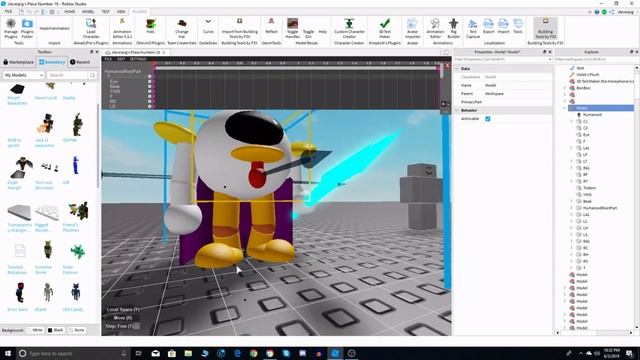Open Manage Plugins in the ribbon
This screenshot has height=360, width=640.
[11, 28]
